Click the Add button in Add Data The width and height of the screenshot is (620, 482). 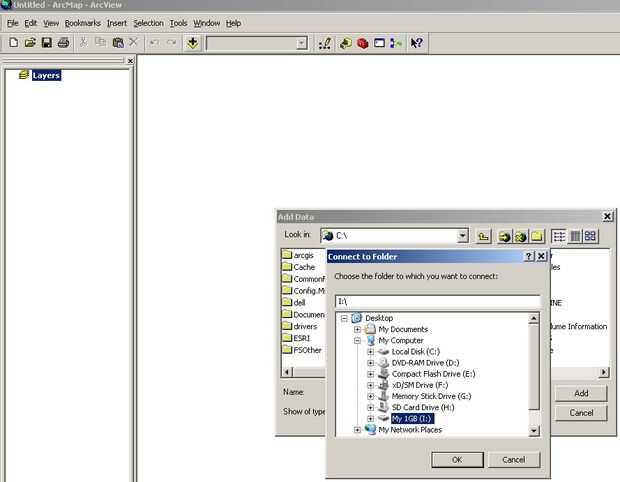coord(581,393)
